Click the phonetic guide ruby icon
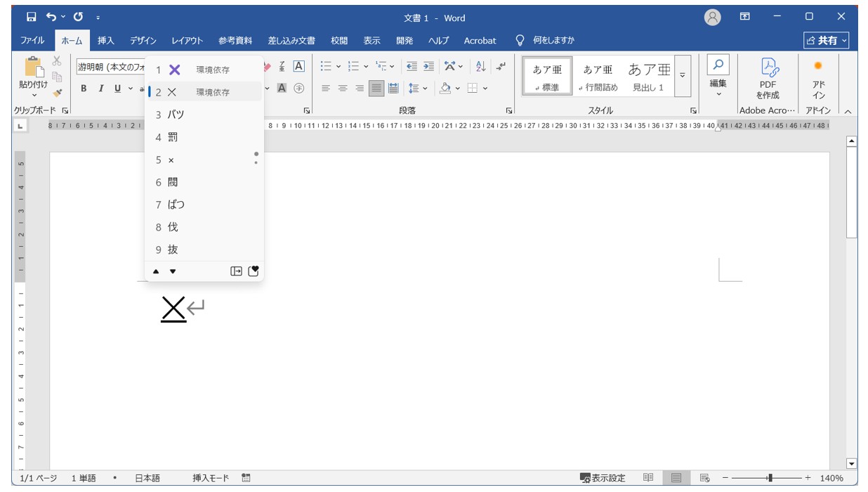868x492 pixels. click(282, 66)
